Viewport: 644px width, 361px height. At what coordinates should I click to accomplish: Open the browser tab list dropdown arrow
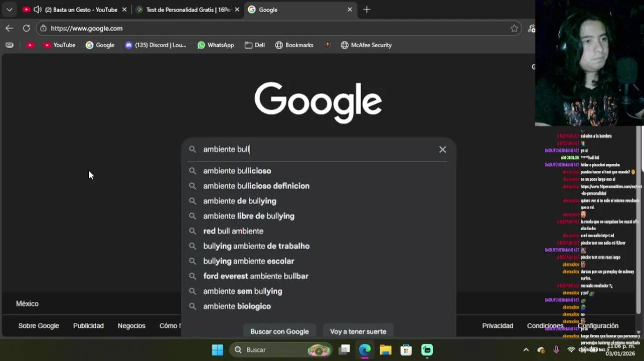(x=9, y=10)
